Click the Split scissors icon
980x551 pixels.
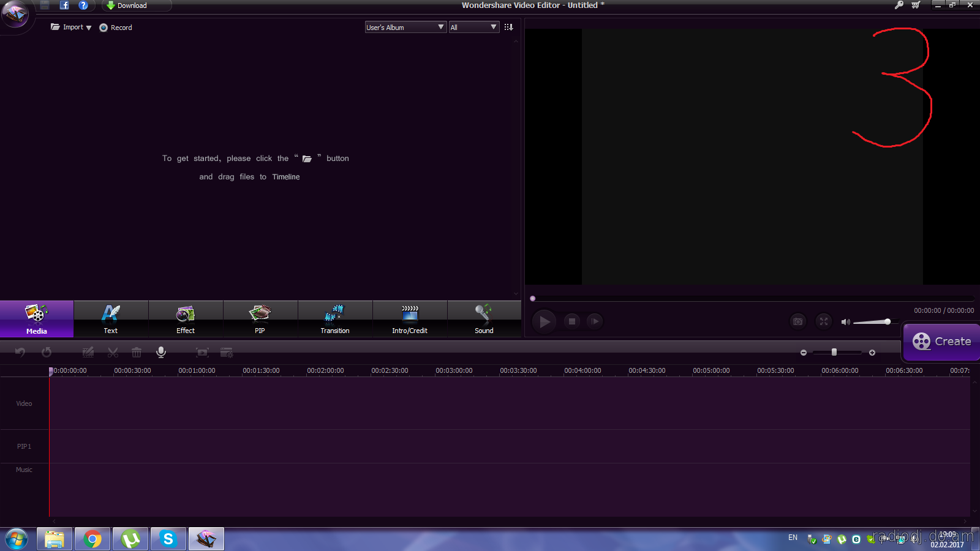[113, 352]
